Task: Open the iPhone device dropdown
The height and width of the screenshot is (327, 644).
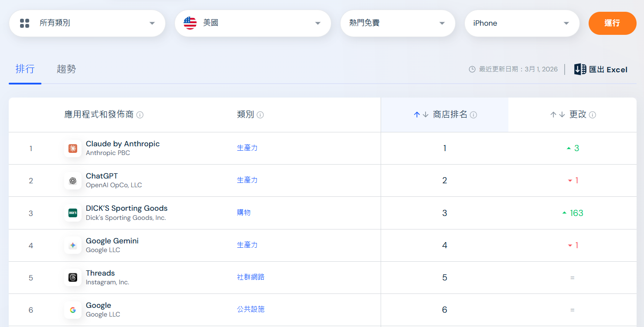Action: coord(522,23)
